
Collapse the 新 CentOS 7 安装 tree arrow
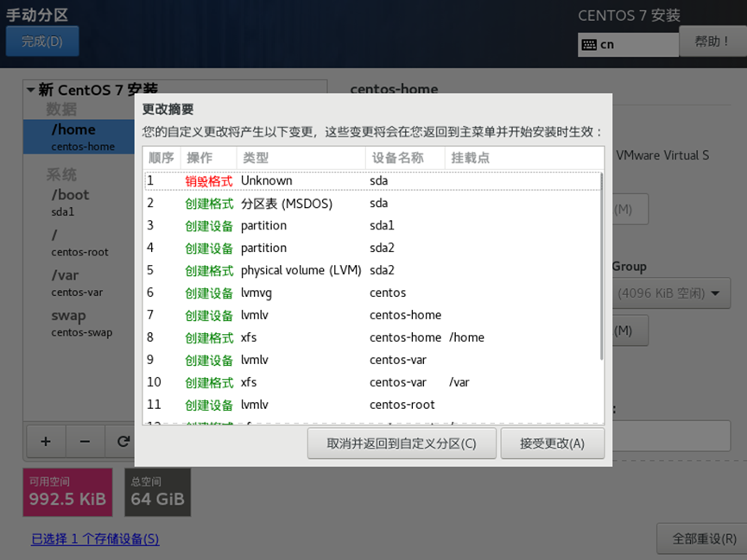click(x=30, y=90)
